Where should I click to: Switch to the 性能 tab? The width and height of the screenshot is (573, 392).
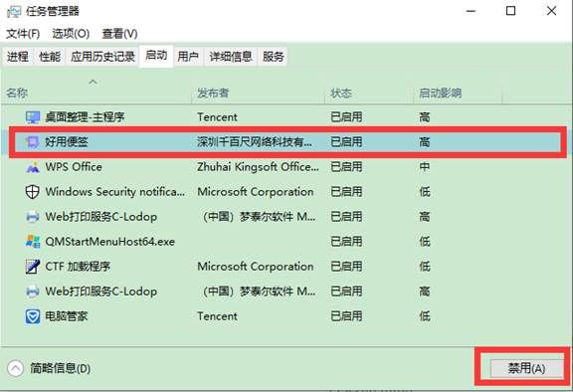[x=50, y=57]
